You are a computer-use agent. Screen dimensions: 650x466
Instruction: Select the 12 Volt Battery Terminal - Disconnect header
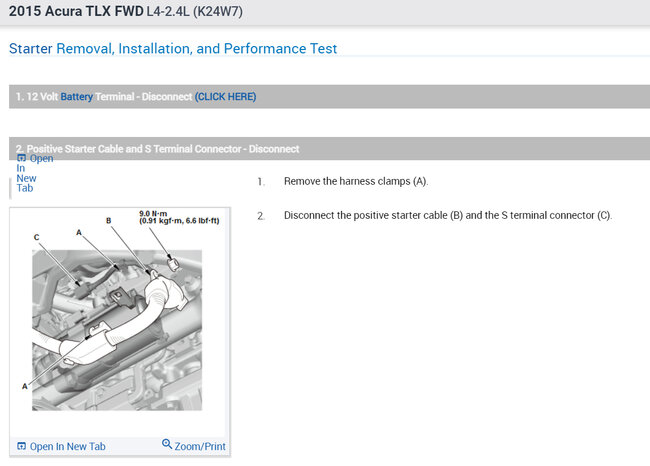(x=330, y=97)
